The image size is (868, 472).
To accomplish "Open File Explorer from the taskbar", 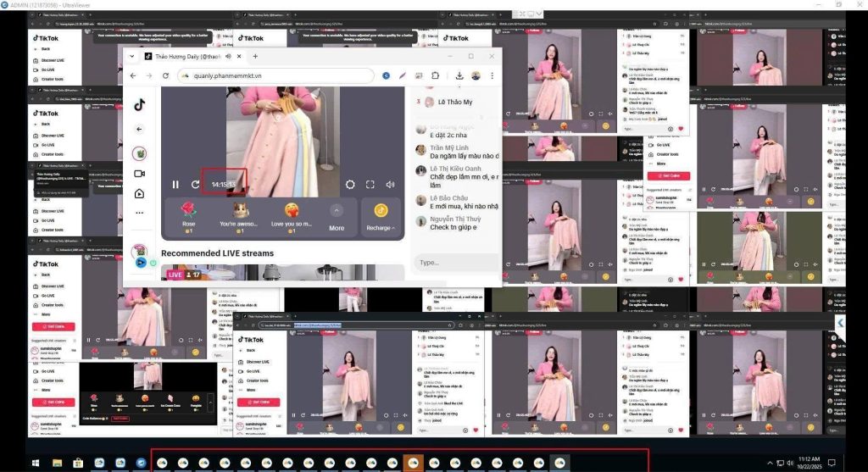I will (57, 463).
